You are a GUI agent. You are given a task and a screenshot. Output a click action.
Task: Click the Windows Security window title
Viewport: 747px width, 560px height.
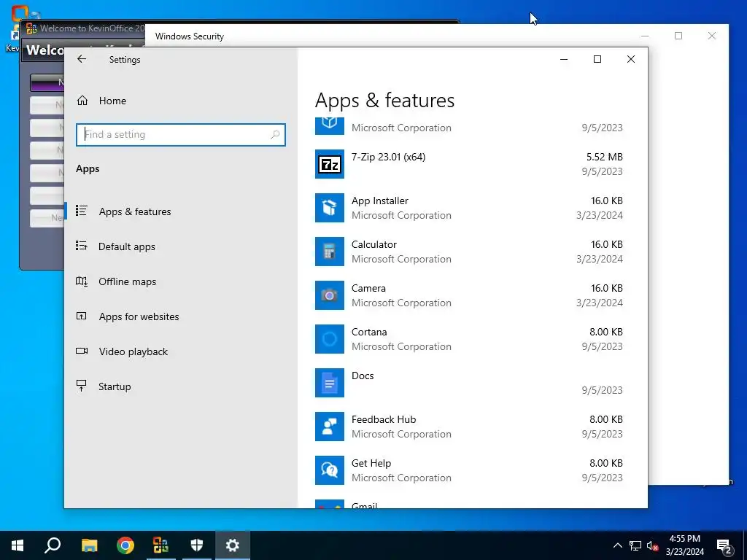[x=190, y=36]
